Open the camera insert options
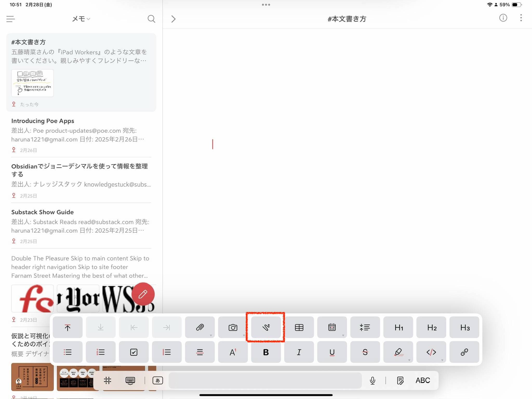Viewport: 532px width, 399px height. 233,327
